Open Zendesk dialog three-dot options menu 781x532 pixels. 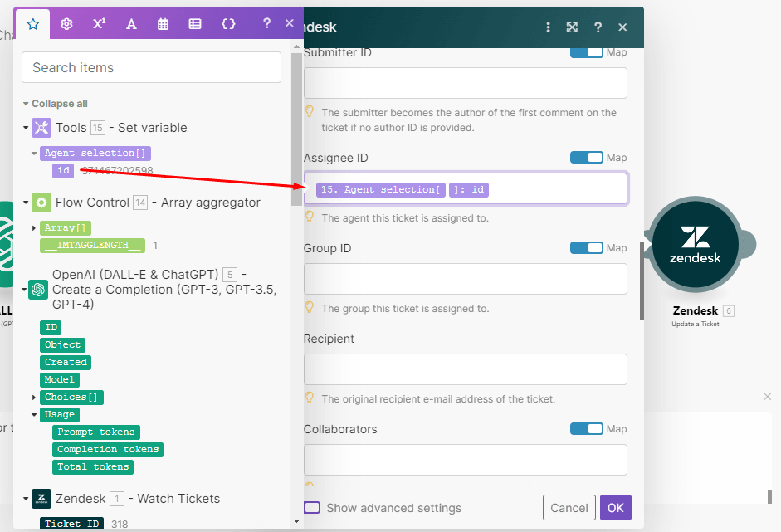click(548, 27)
